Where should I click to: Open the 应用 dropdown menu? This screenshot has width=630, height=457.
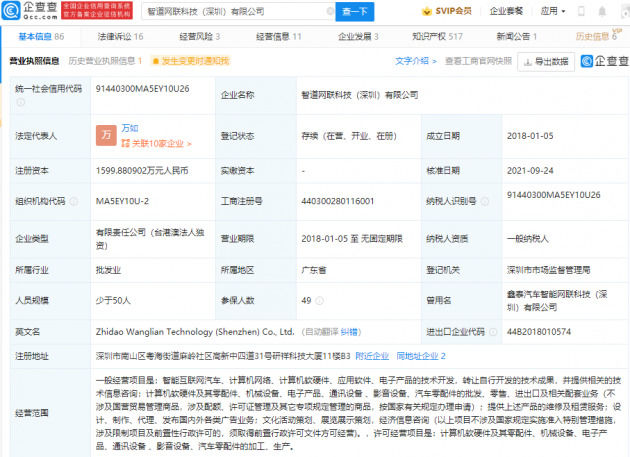click(553, 11)
